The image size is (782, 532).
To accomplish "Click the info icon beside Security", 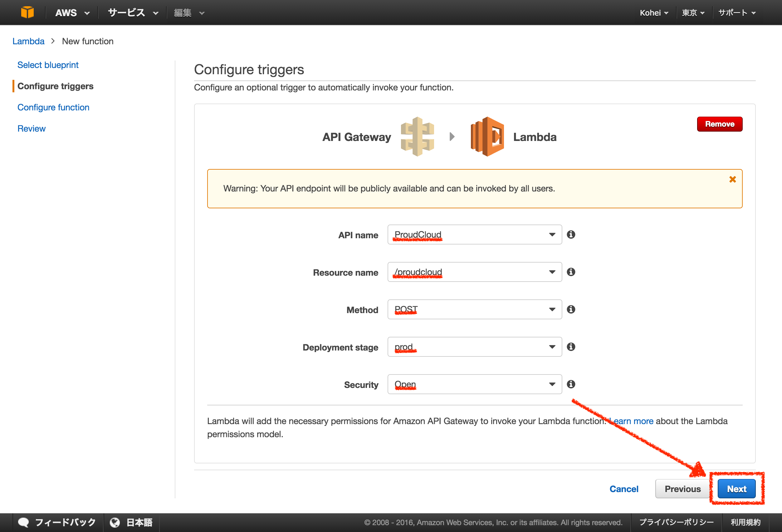I will tap(571, 384).
